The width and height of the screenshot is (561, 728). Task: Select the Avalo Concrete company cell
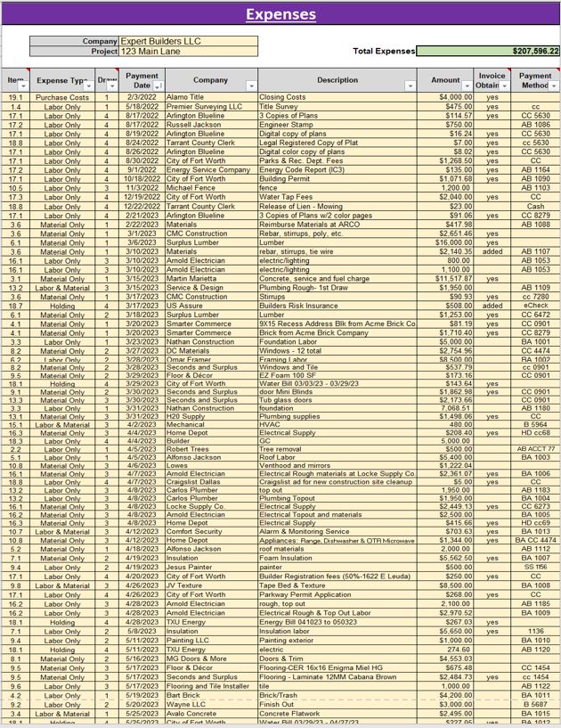tap(212, 714)
